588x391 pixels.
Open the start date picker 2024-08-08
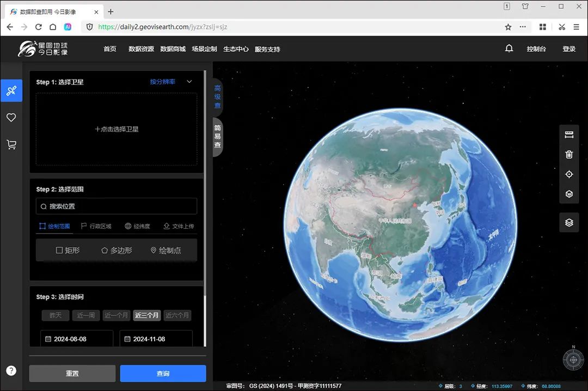[77, 339]
